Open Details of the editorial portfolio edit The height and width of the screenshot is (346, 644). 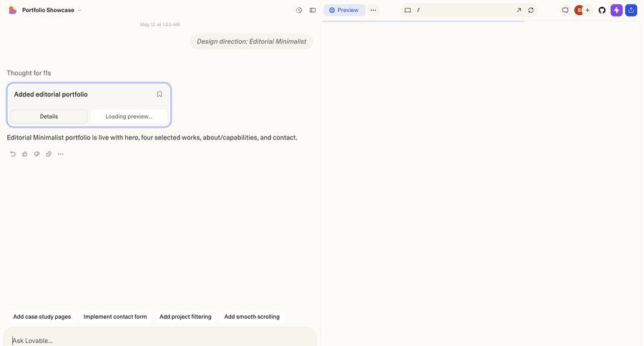[x=49, y=117]
